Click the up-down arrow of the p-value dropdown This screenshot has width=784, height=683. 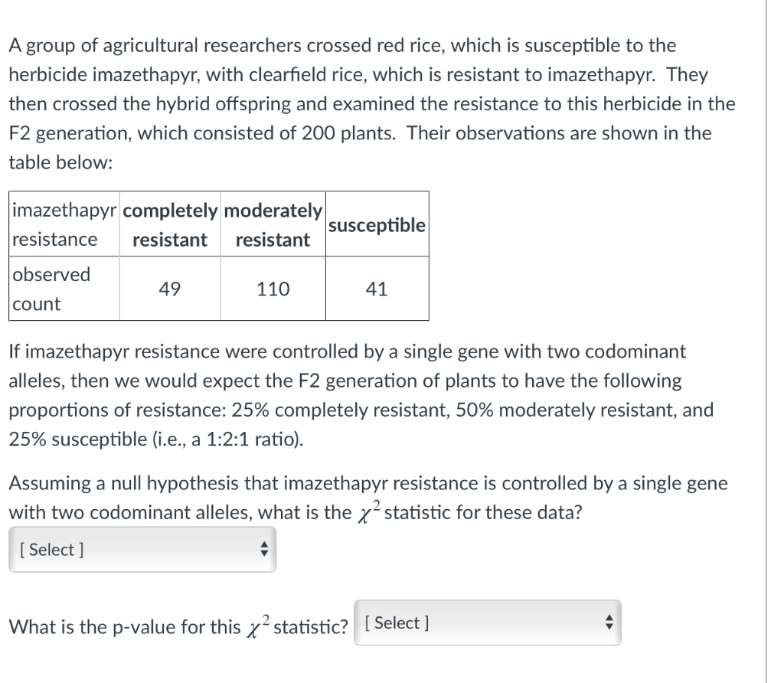pyautogui.click(x=609, y=623)
